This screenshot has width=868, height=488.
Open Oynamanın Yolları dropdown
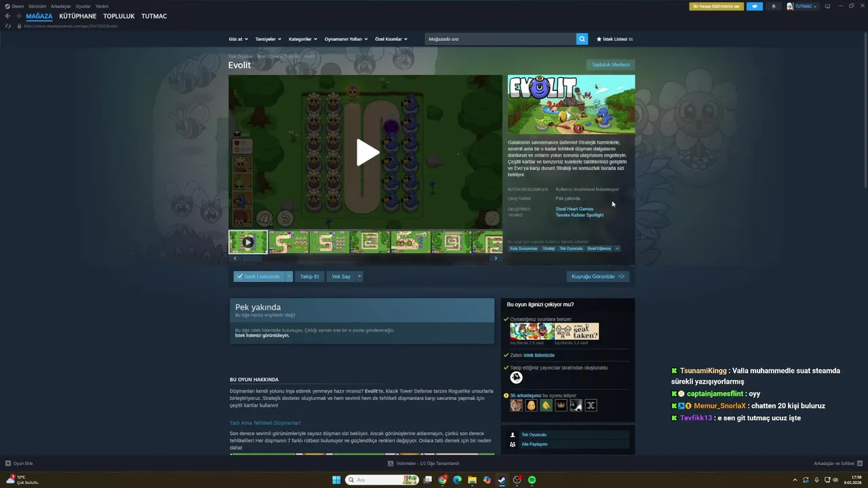pyautogui.click(x=346, y=39)
